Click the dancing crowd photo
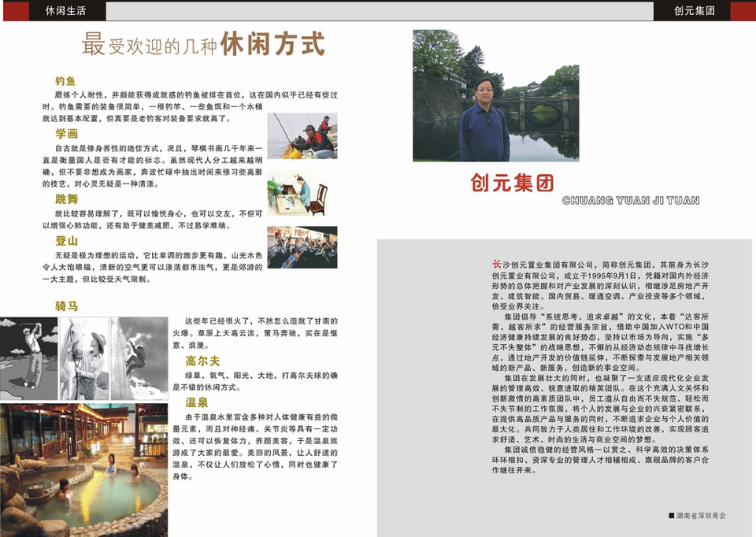 tap(302, 247)
